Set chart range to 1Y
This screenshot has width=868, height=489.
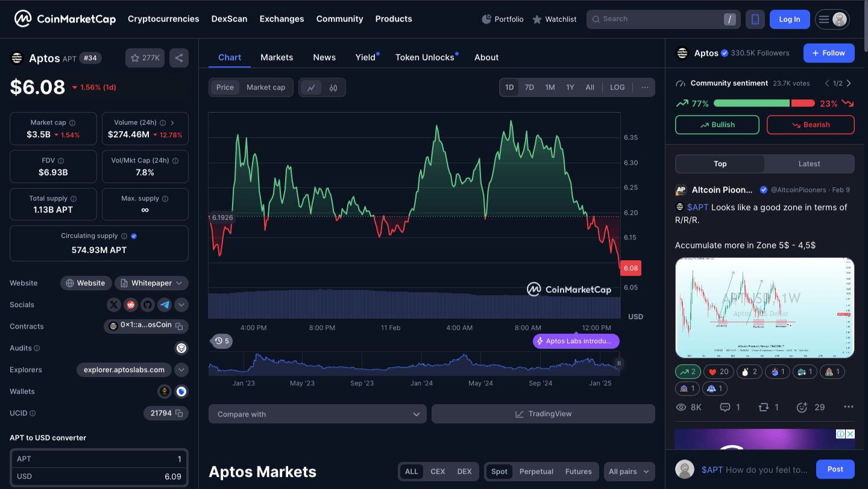[570, 87]
